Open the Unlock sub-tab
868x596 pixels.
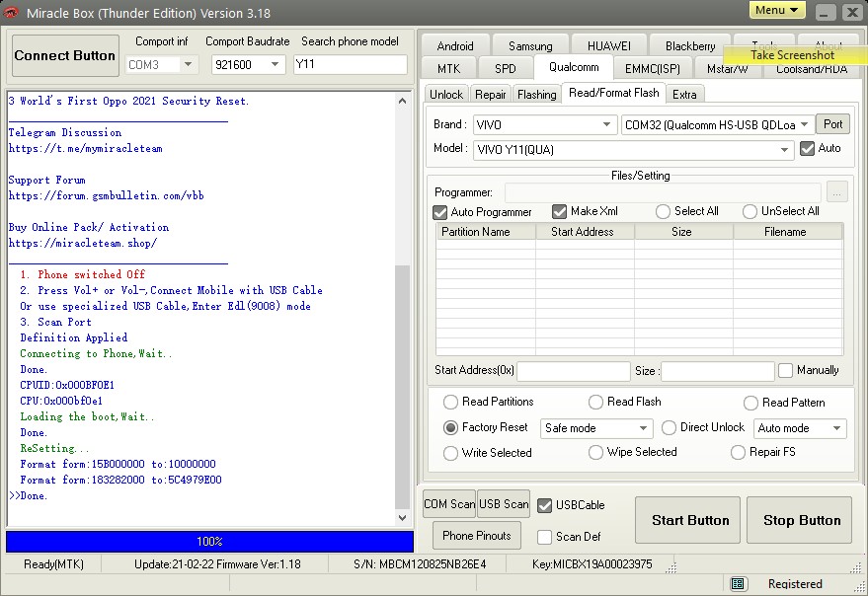coord(446,94)
